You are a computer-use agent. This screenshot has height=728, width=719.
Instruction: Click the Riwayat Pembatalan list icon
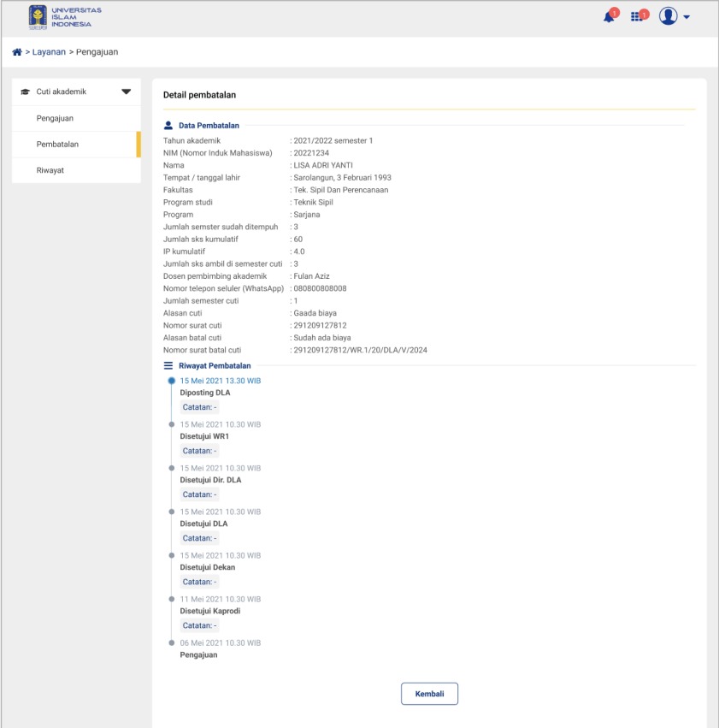pyautogui.click(x=168, y=365)
